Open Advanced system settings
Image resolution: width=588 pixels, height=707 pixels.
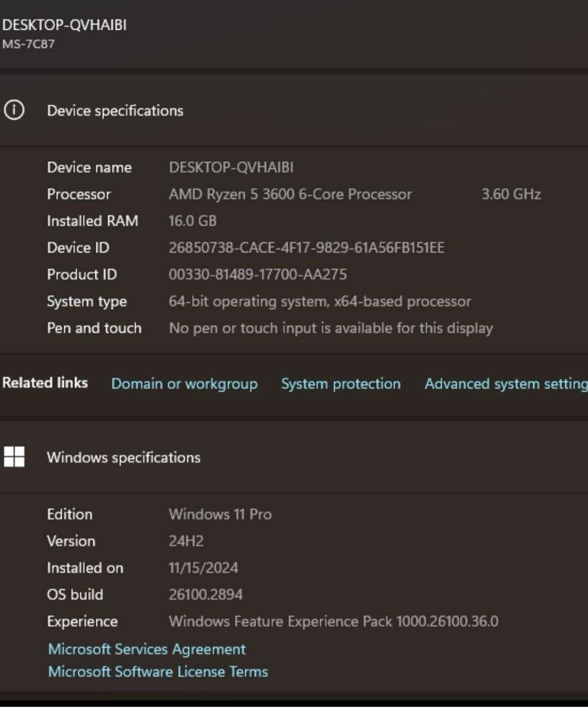[506, 384]
